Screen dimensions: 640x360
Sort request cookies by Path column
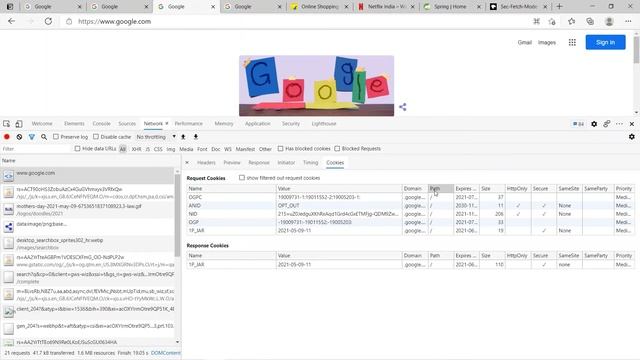pos(440,189)
